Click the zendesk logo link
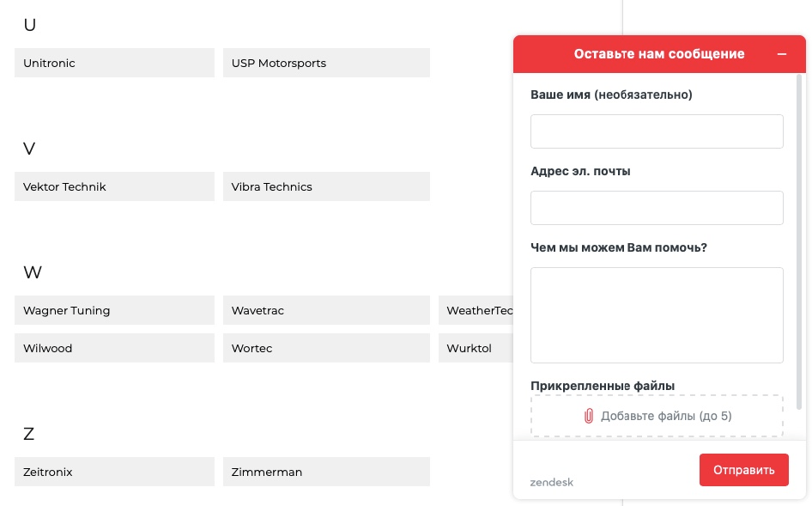Image resolution: width=812 pixels, height=506 pixels. pyautogui.click(x=552, y=482)
